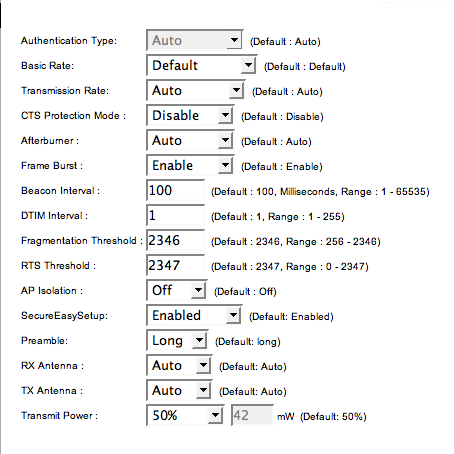Click the '(Default: Enabled)' hint text

[x=291, y=317]
